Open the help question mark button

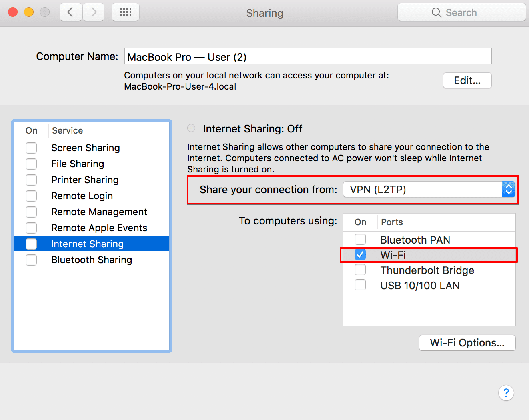pyautogui.click(x=506, y=393)
